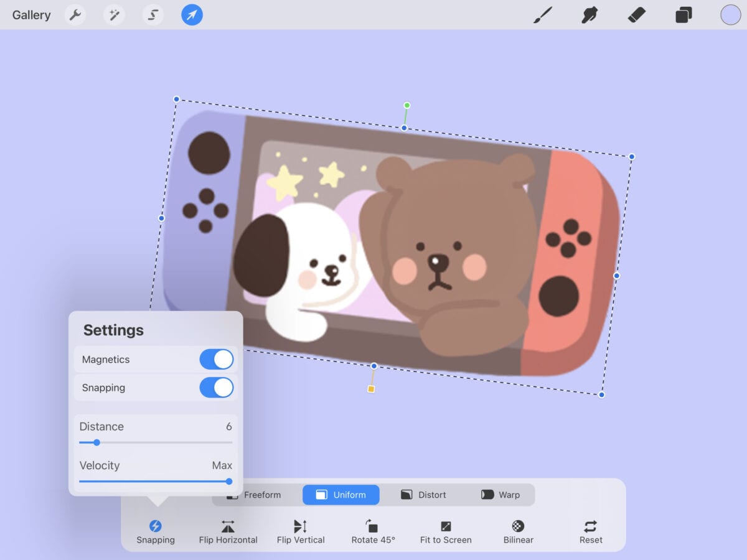
Task: Select the Paint brush tool
Action: click(543, 15)
